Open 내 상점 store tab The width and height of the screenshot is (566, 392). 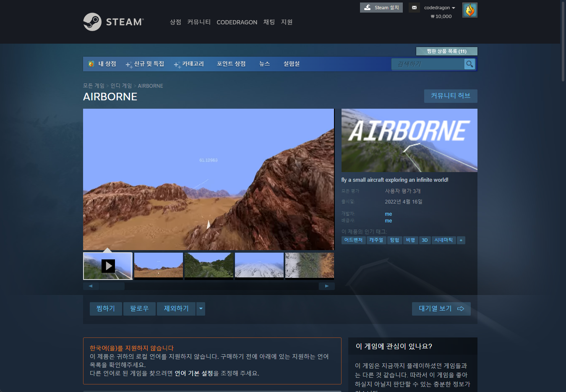[102, 64]
